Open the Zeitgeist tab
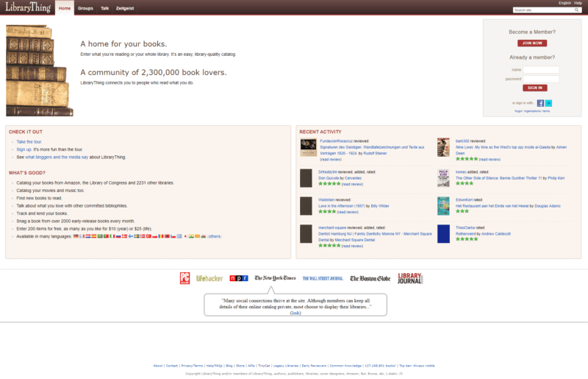Viewport: 588px width, 379px height. click(125, 8)
